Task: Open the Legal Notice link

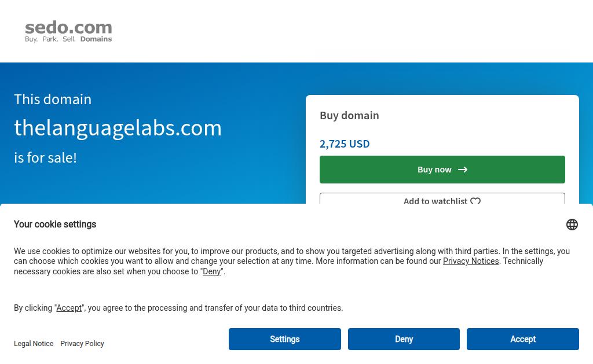Action: click(x=34, y=344)
